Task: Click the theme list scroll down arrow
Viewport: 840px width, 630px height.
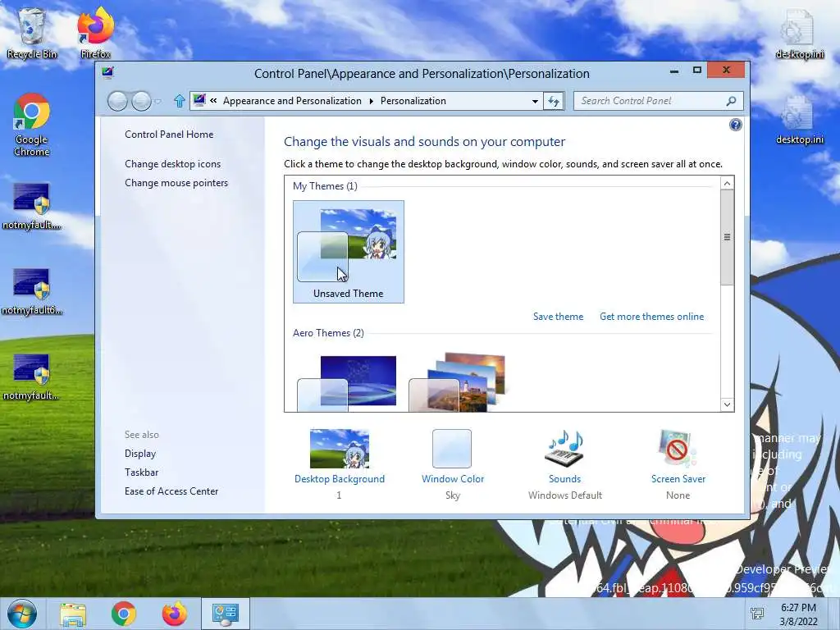Action: tap(727, 404)
